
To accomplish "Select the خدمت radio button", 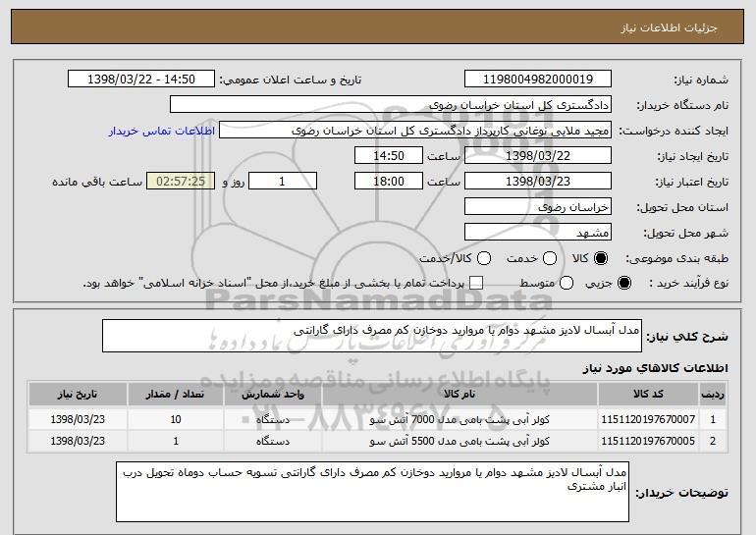I will point(550,258).
